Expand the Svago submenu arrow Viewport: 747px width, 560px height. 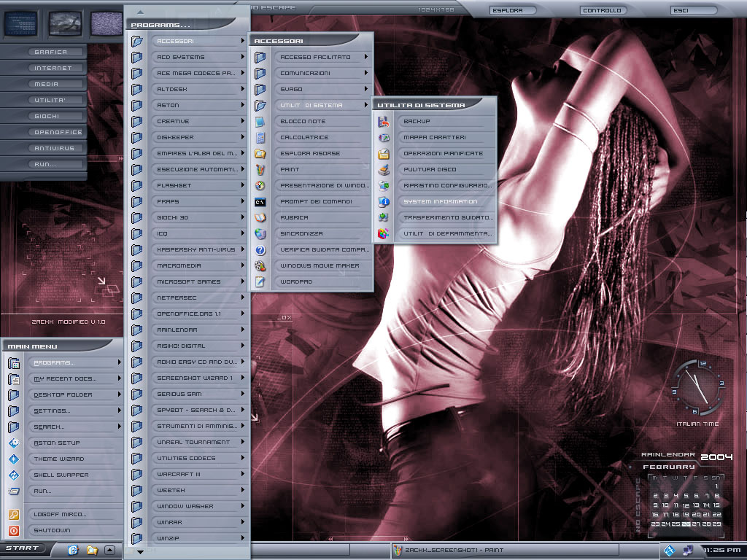click(366, 89)
